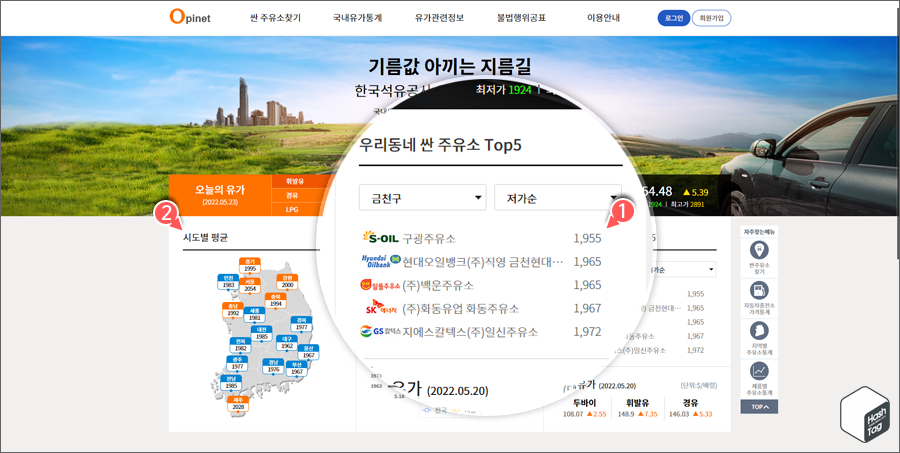Screen dimensions: 900x453
Task: Click the Opinet logo
Action: point(190,17)
